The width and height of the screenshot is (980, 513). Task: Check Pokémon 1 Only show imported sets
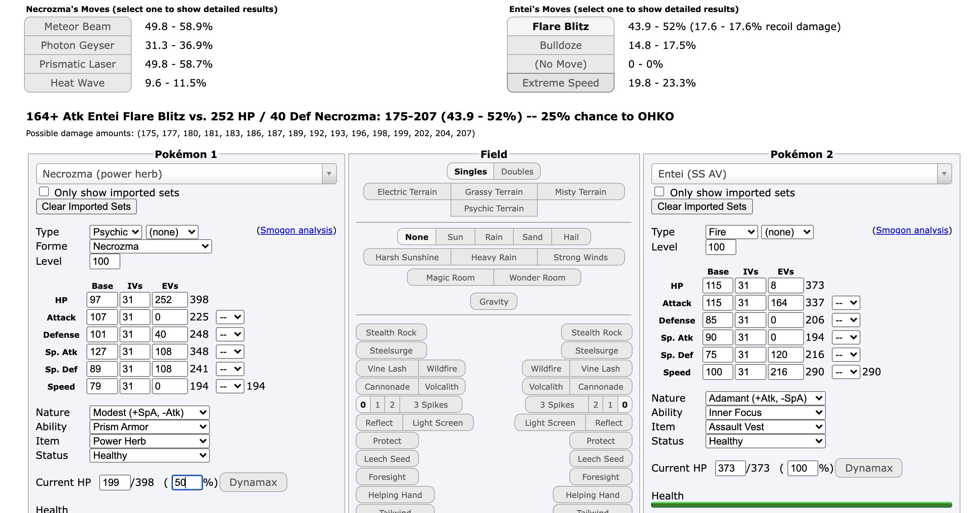click(44, 191)
